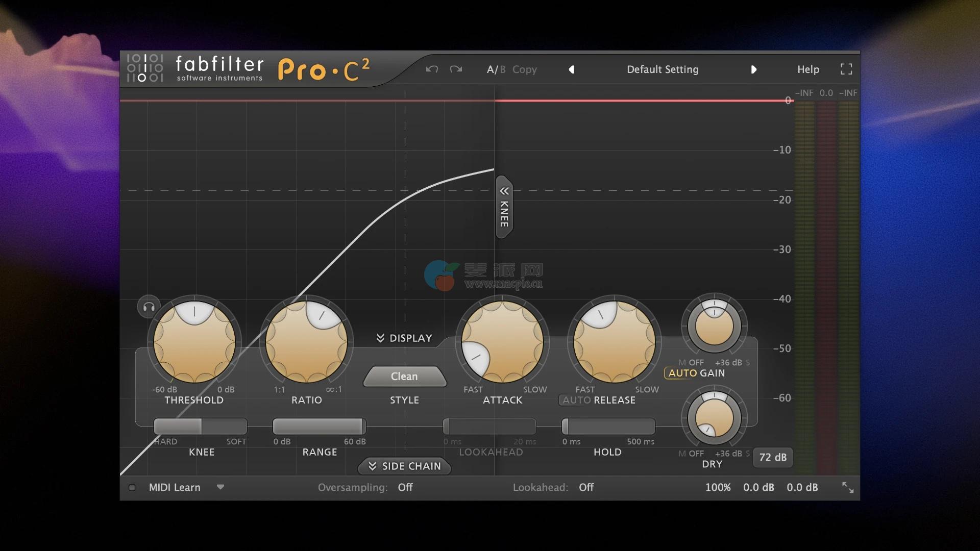Go to previous preset arrow
Viewport: 980px width, 551px height.
[572, 69]
